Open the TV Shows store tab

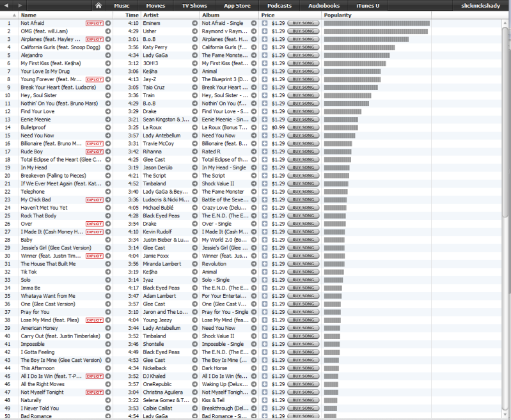click(194, 6)
